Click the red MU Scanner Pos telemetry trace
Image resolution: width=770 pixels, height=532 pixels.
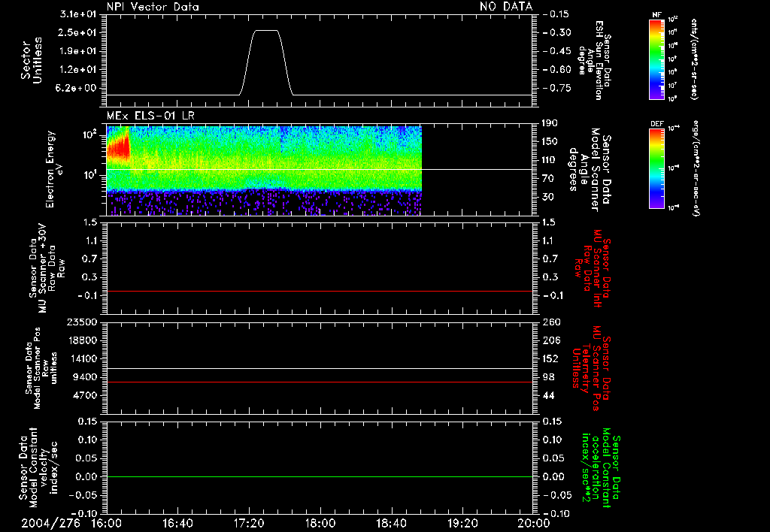point(319,382)
